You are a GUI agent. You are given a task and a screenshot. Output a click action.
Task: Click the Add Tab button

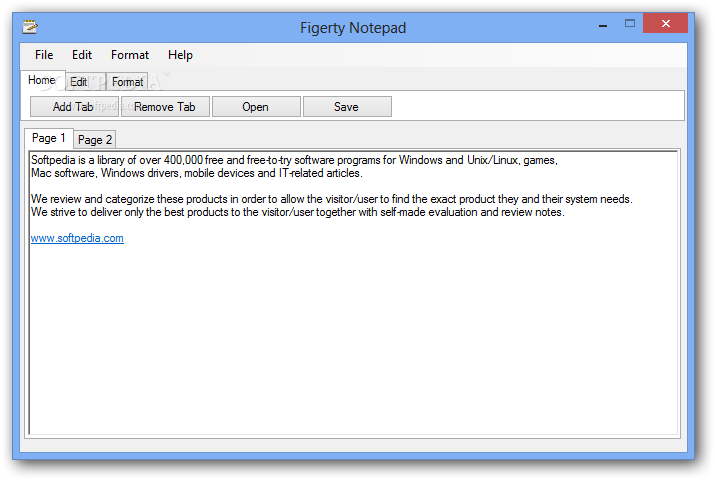pyautogui.click(x=74, y=107)
